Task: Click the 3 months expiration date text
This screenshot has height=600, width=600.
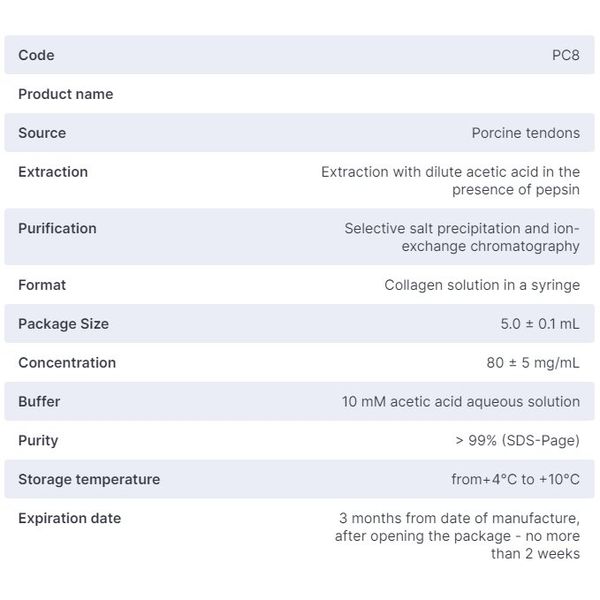Action: click(x=459, y=536)
